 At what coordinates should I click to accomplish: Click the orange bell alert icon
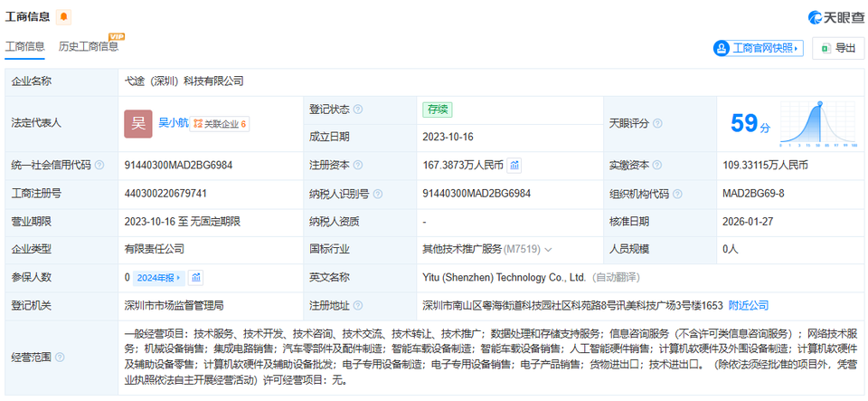pyautogui.click(x=63, y=17)
